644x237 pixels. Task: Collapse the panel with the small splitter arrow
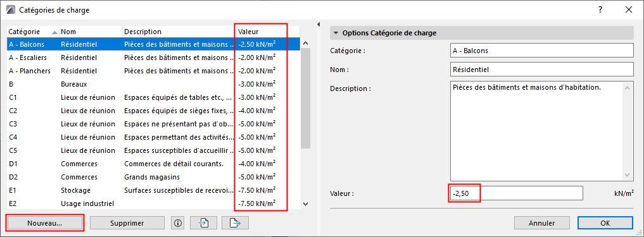319,25
